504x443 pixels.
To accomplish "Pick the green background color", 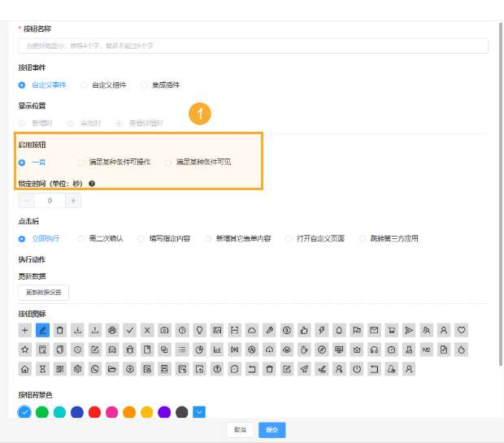I will point(42,412).
